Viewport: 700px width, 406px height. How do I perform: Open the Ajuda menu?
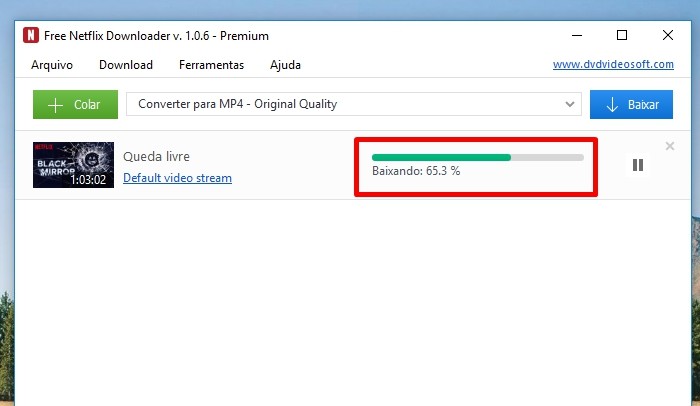click(285, 65)
